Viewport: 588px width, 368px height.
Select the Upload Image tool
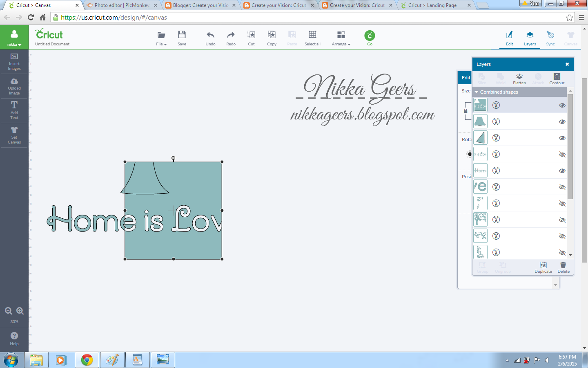(x=14, y=86)
